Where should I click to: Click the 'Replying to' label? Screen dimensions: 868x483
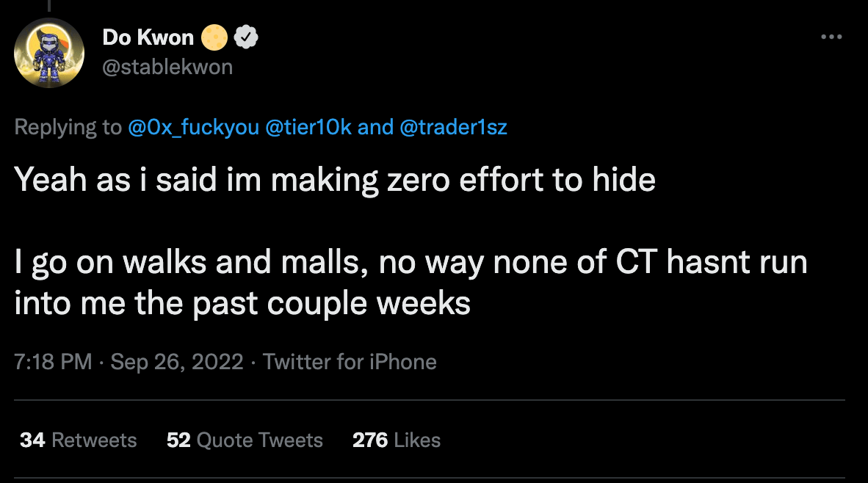point(68,127)
